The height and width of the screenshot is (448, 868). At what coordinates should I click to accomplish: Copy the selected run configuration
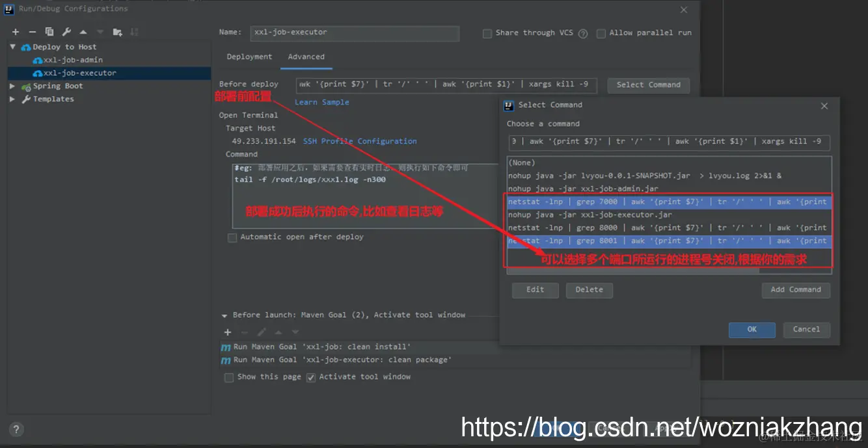pos(49,32)
